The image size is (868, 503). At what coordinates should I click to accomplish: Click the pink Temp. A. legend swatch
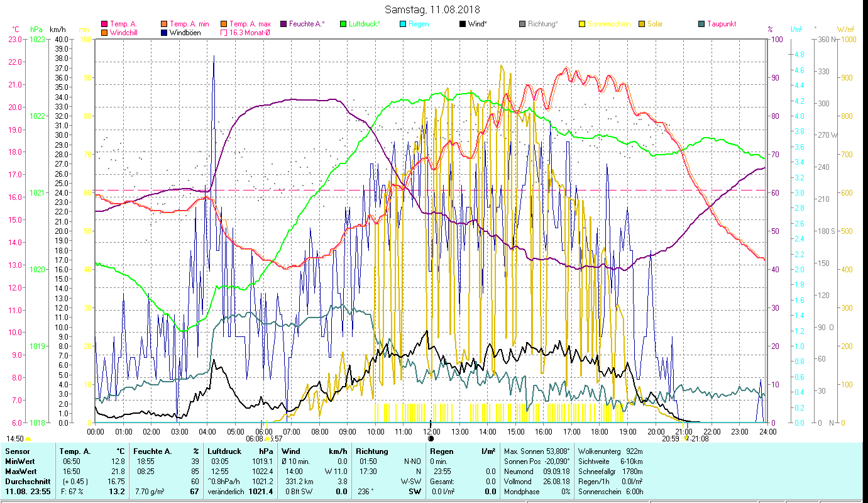tap(104, 24)
